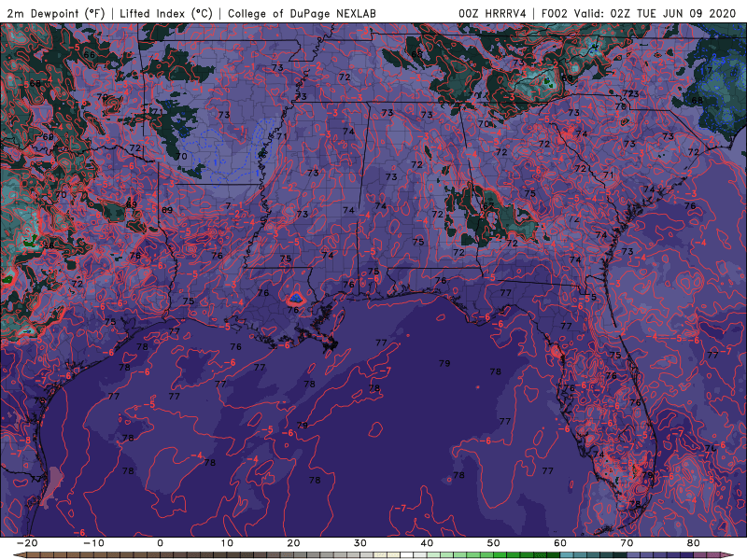The width and height of the screenshot is (747, 560).
Task: Click the '2m Dewpoint (°F)' title text
Action: 56,13
